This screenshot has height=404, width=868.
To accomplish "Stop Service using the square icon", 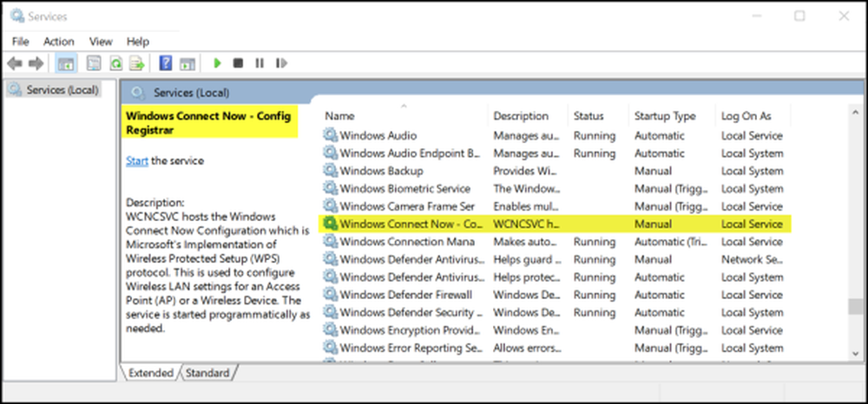I will click(238, 63).
